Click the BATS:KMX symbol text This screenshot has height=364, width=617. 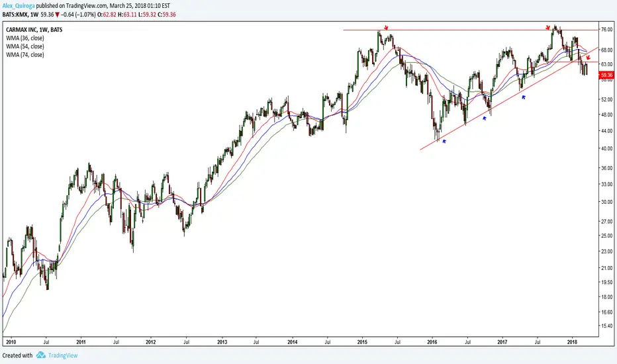[15, 15]
